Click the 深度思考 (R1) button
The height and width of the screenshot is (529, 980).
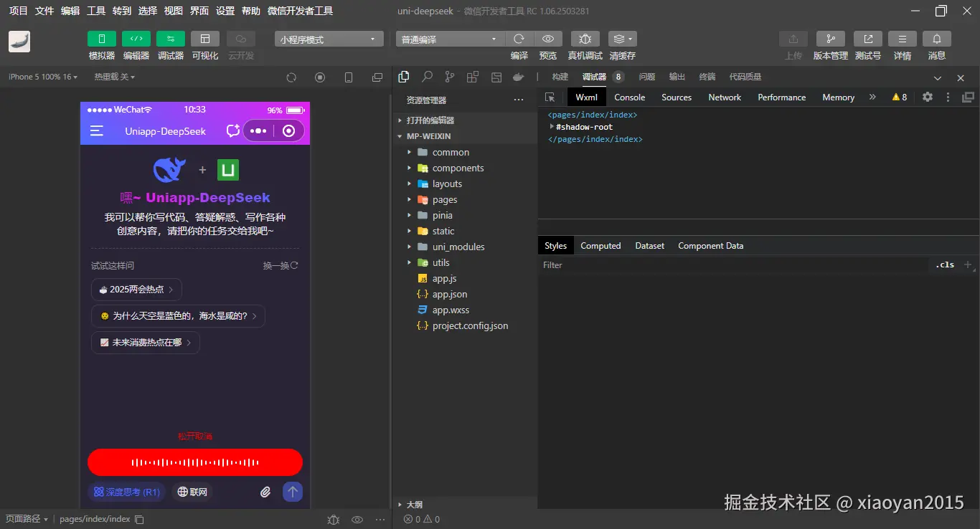click(127, 492)
